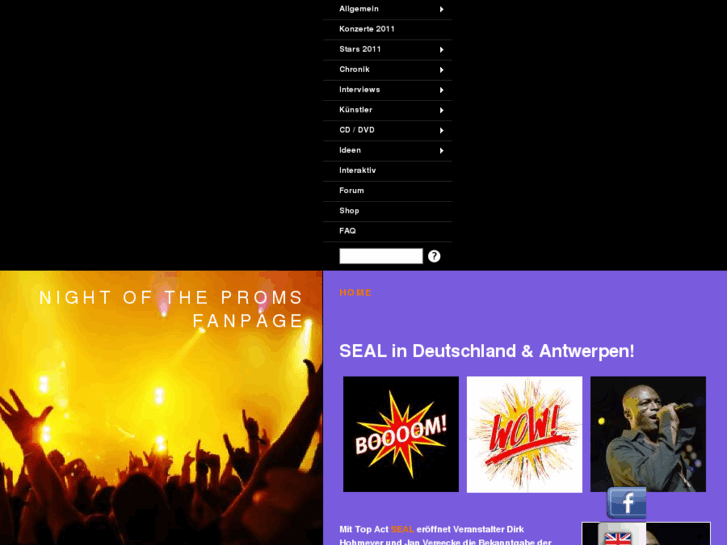Open the Konzerte 2011 menu item
Screen dimensions: 727x545
[x=388, y=29]
